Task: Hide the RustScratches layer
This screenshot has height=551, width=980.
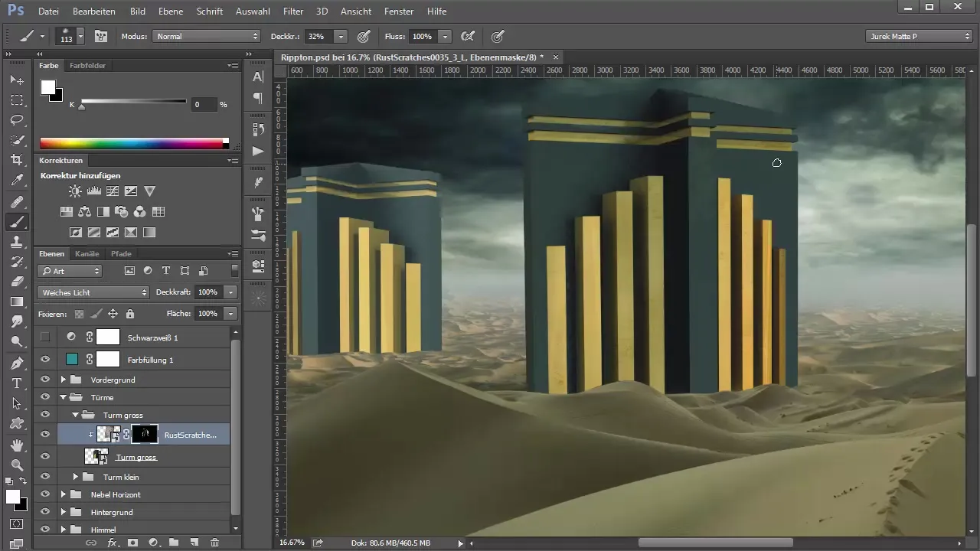Action: pyautogui.click(x=45, y=434)
